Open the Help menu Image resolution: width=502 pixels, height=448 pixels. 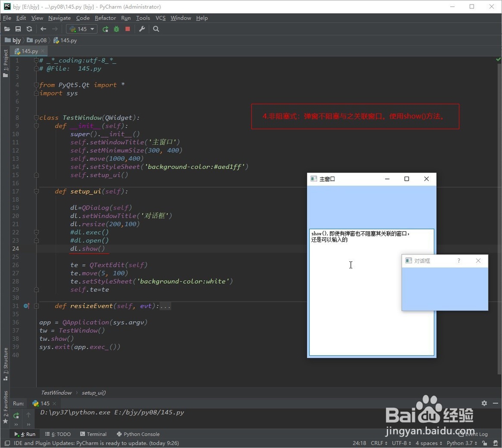pos(202,18)
